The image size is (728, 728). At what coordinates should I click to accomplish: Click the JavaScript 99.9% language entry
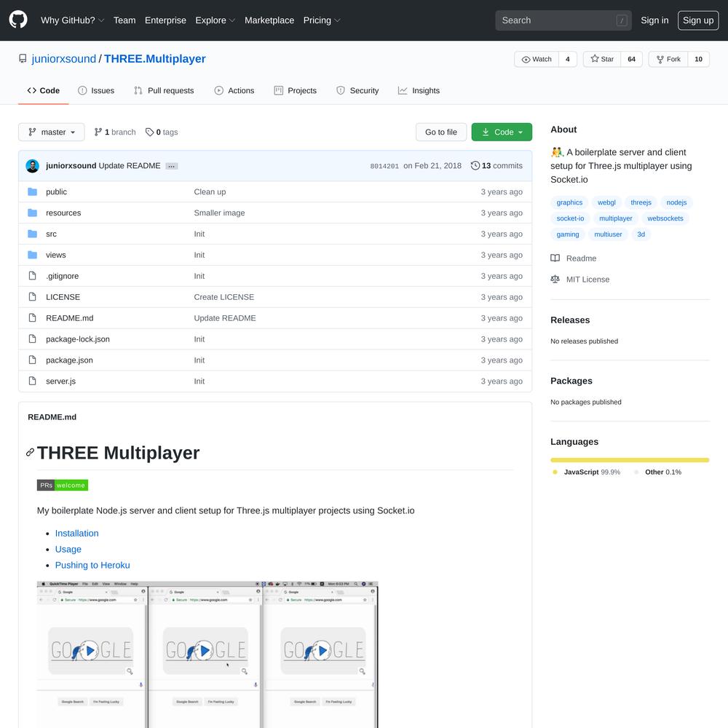[586, 472]
